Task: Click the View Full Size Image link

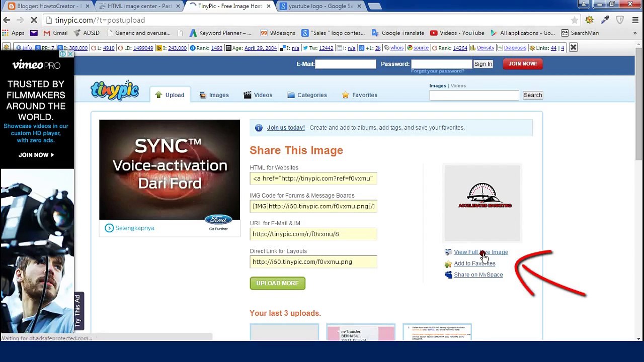Action: (x=481, y=252)
